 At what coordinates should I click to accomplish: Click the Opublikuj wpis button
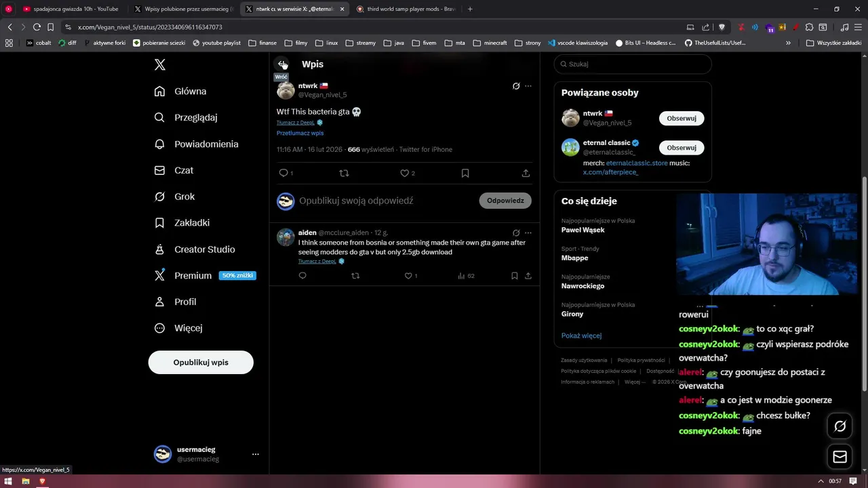pyautogui.click(x=201, y=362)
